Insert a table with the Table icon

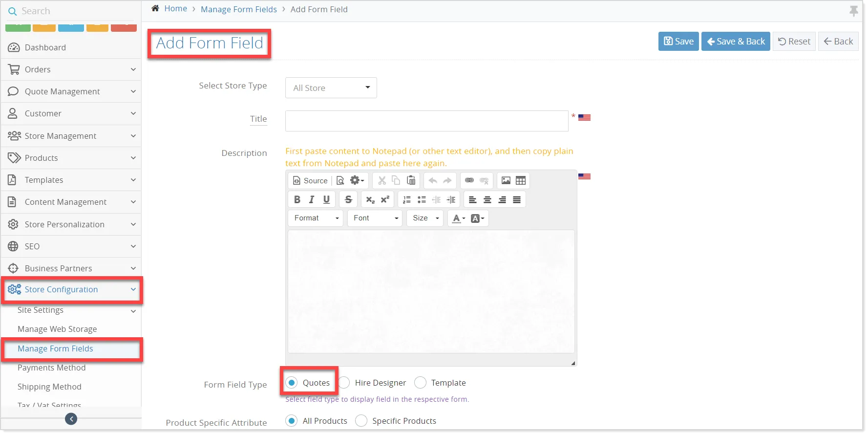point(521,180)
